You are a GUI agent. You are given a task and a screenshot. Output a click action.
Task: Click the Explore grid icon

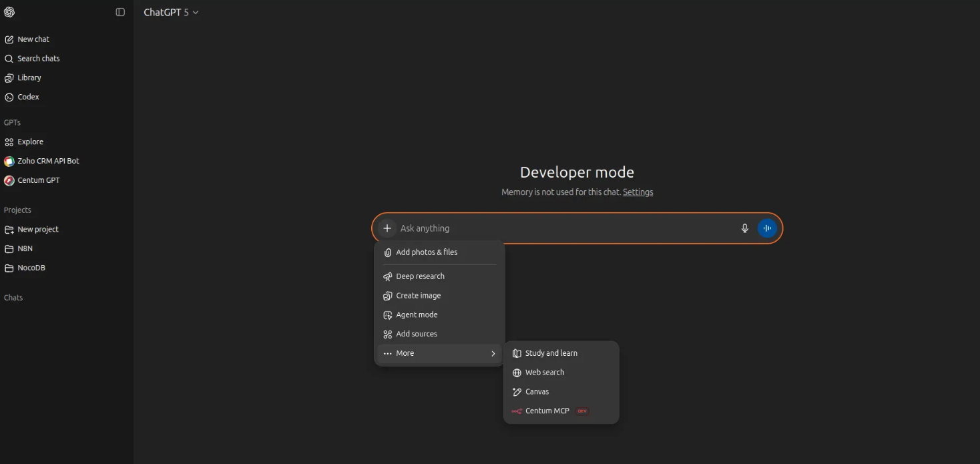9,142
